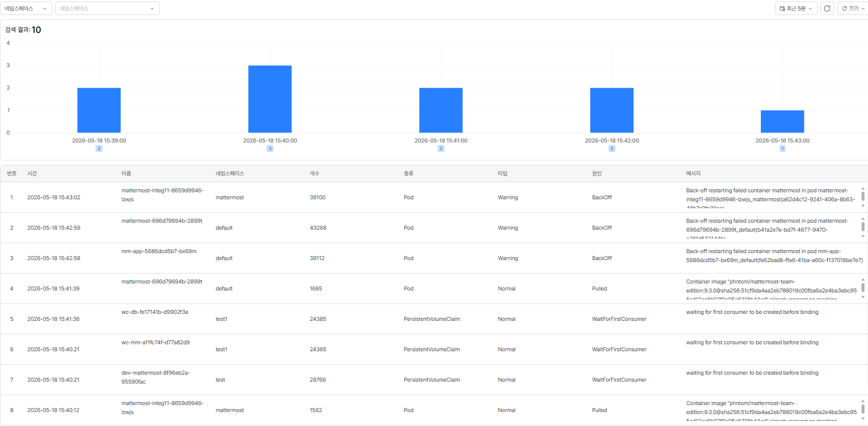The image size is (868, 426).
Task: Click BackOff reason in row 2
Action: click(x=602, y=228)
